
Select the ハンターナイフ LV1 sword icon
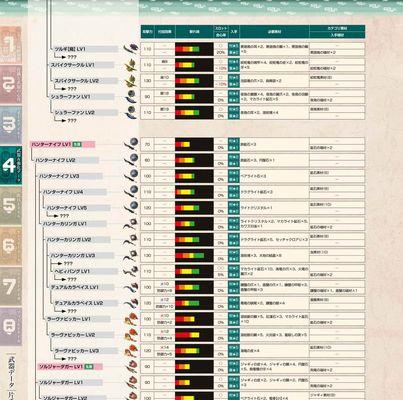tap(131, 144)
